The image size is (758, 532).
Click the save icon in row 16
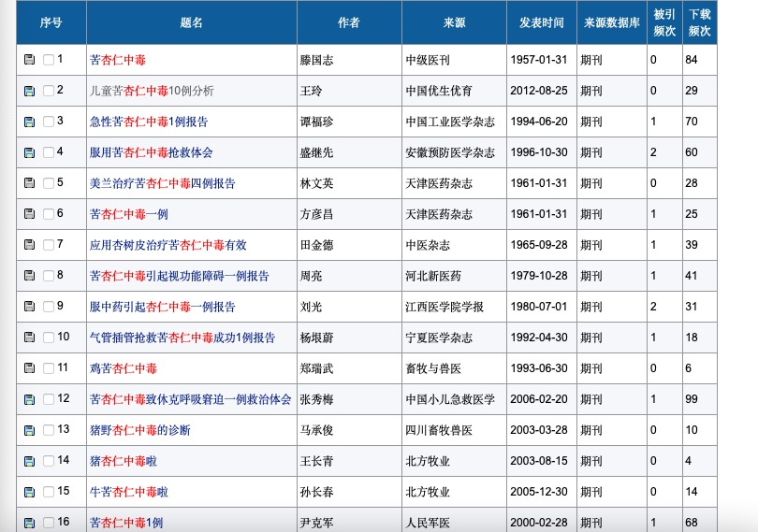[x=30, y=523]
